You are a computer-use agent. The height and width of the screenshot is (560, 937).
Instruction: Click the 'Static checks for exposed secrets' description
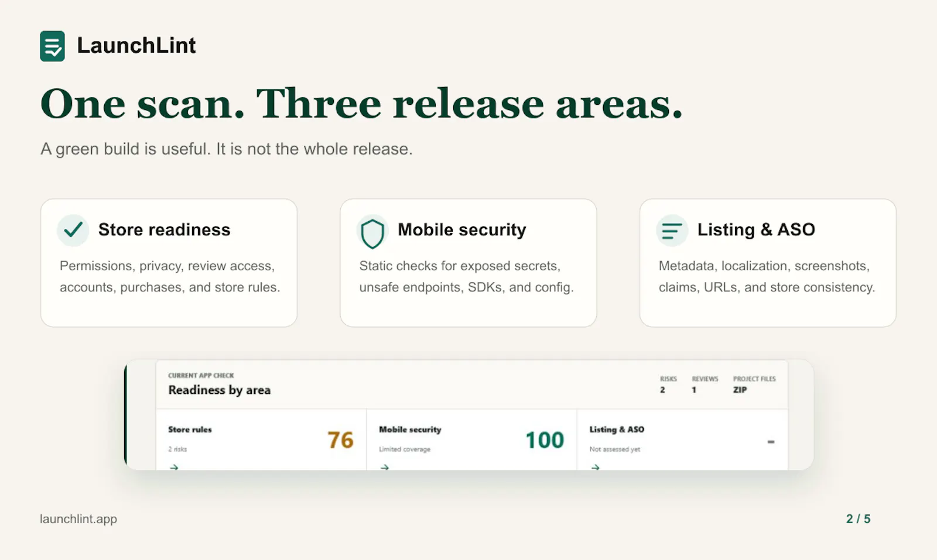(466, 276)
